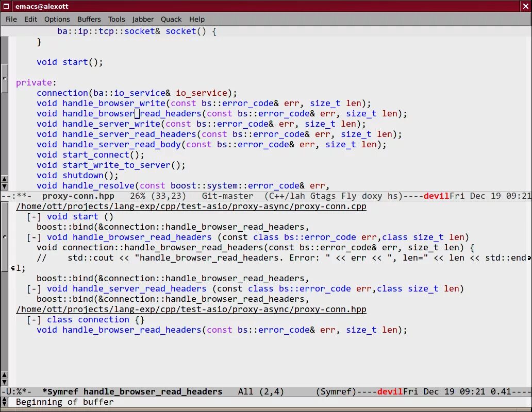
Task: Click 'handle_server_write' declaration
Action: [201, 124]
